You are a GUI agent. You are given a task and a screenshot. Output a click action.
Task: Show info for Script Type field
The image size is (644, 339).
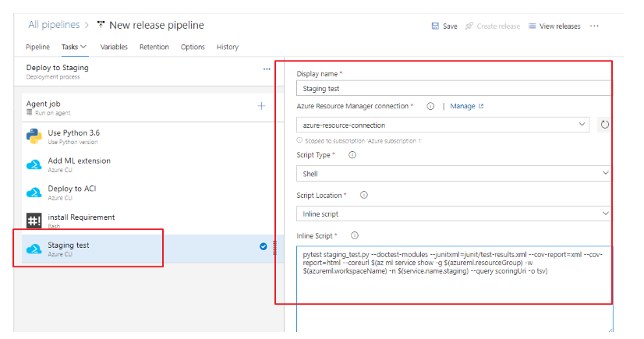tap(352, 155)
